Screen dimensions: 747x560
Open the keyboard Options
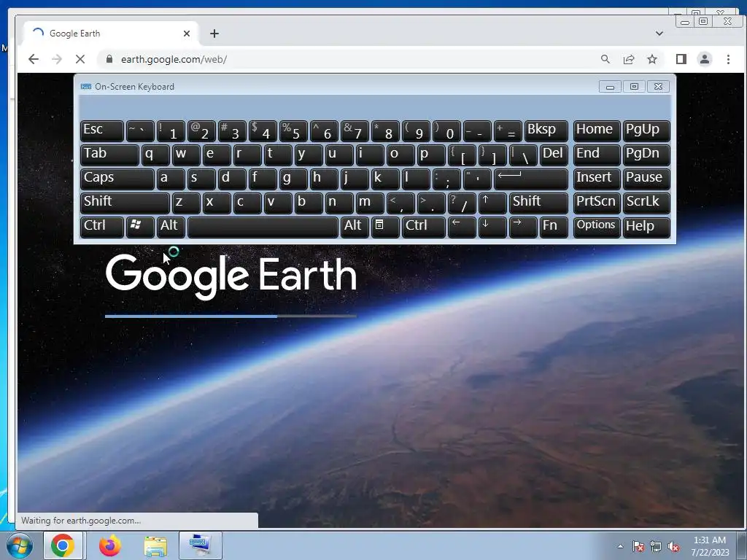tap(597, 227)
